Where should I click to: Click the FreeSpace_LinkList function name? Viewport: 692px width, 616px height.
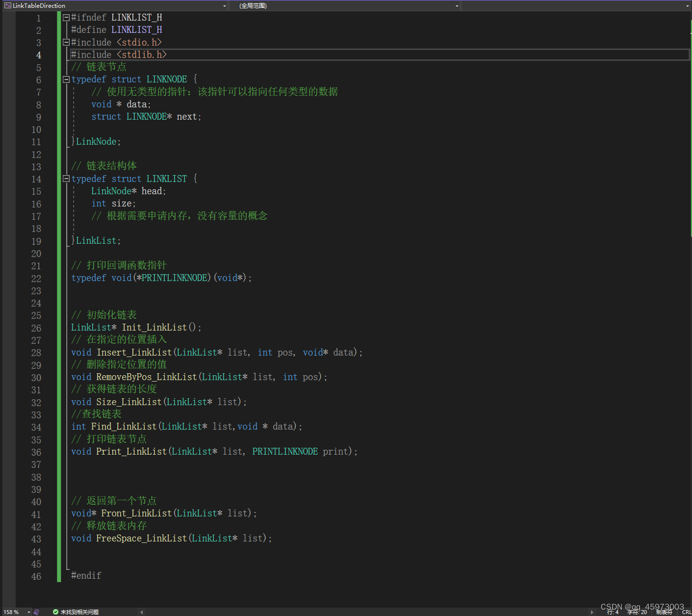pyautogui.click(x=142, y=539)
